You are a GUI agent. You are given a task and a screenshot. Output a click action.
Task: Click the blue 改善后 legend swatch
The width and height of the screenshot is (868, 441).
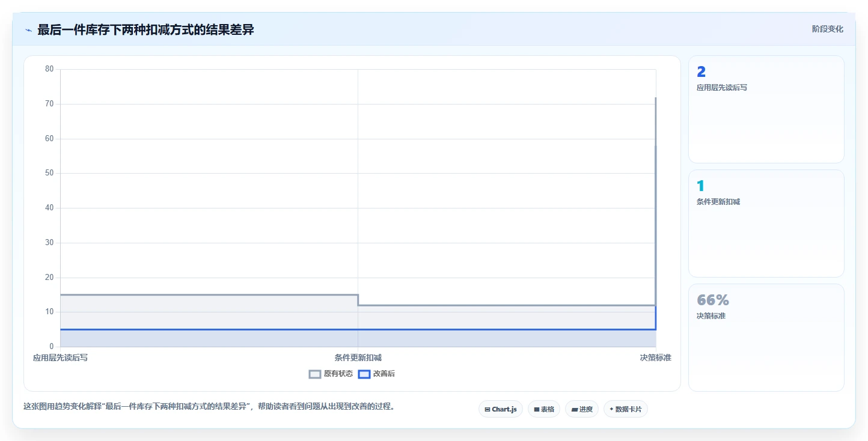tap(364, 374)
